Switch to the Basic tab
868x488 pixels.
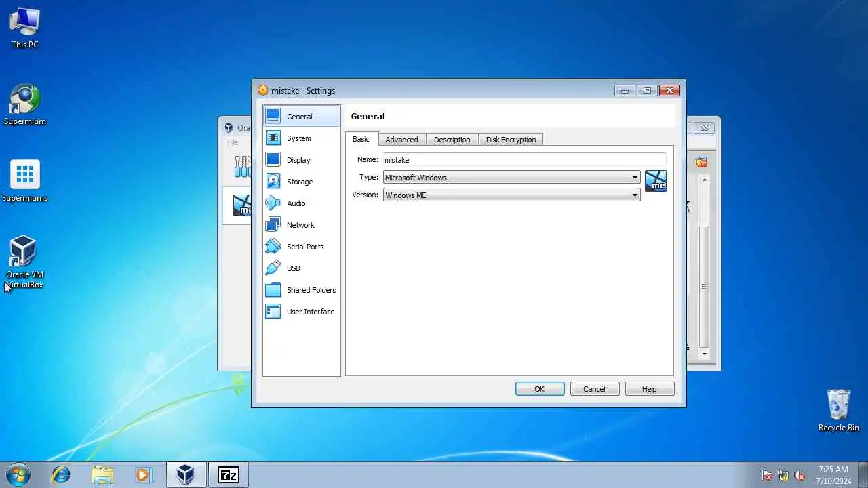click(x=361, y=139)
